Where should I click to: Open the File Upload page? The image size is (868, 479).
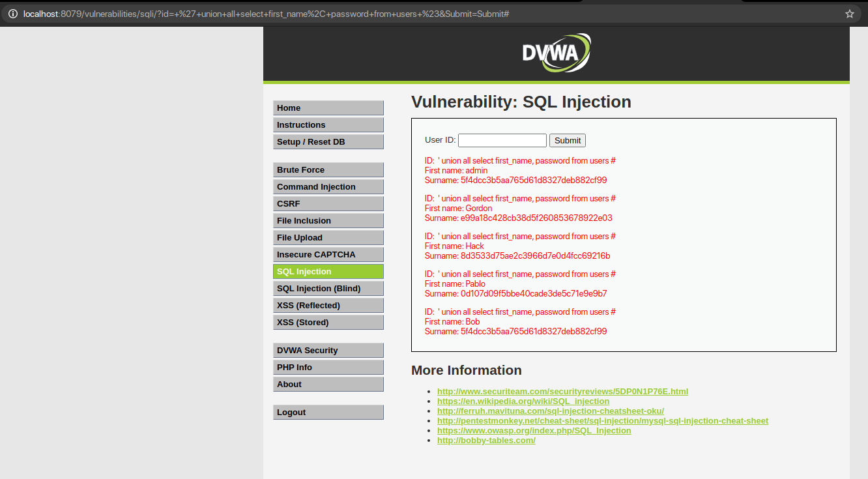(328, 238)
